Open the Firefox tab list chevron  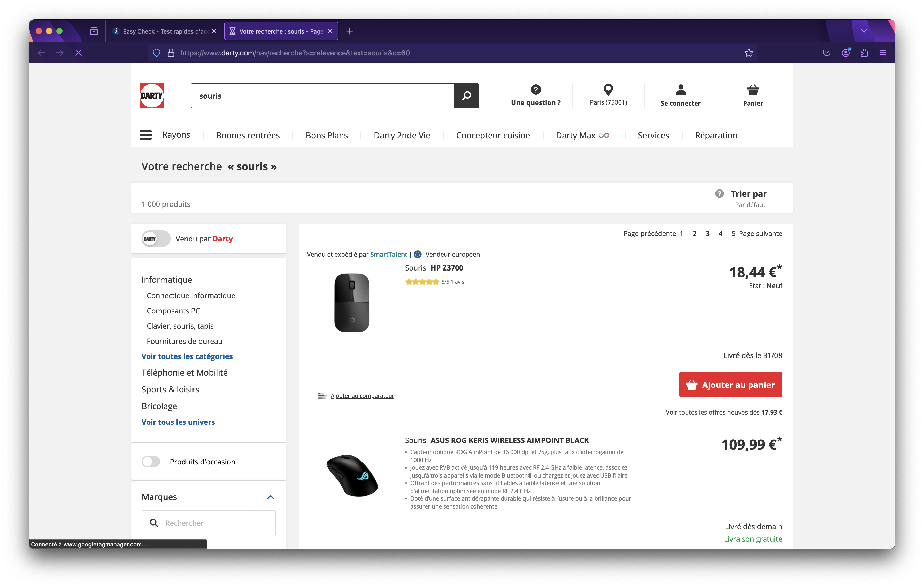[x=864, y=31]
